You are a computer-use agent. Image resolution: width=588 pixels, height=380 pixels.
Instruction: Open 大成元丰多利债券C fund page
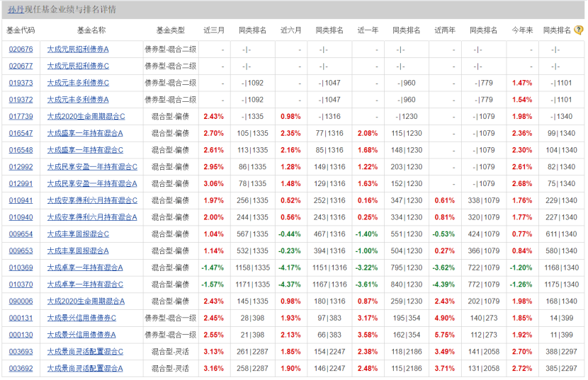coord(78,83)
